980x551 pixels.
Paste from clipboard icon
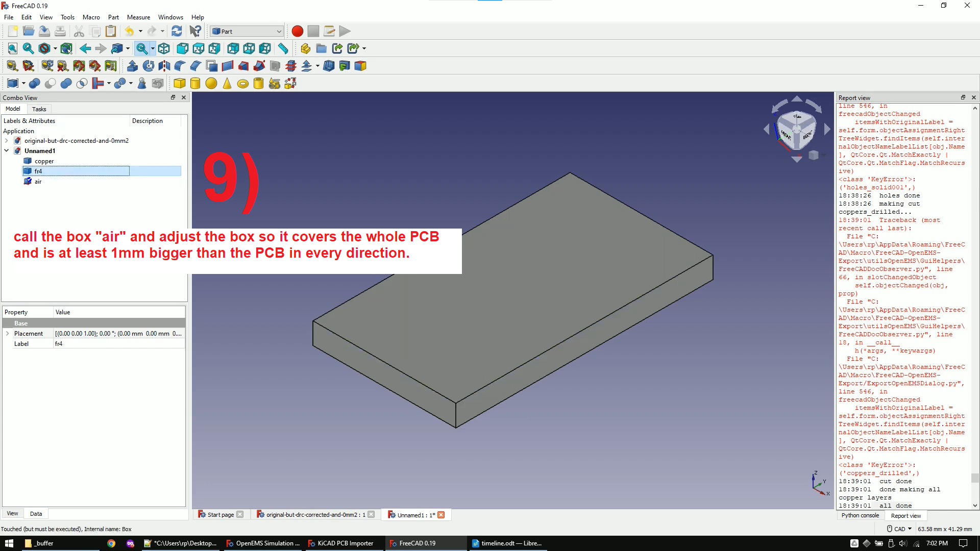[111, 31]
